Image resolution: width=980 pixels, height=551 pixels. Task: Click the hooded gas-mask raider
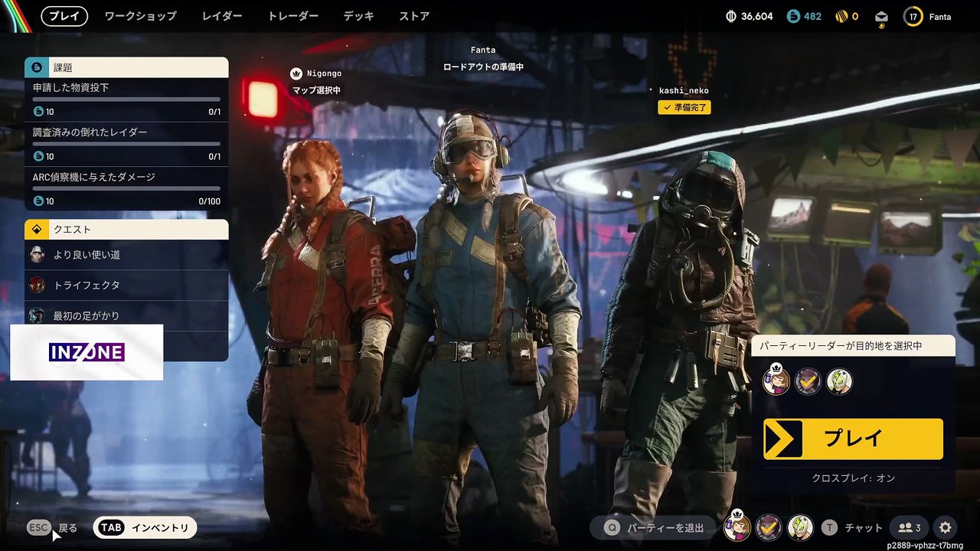681,337
